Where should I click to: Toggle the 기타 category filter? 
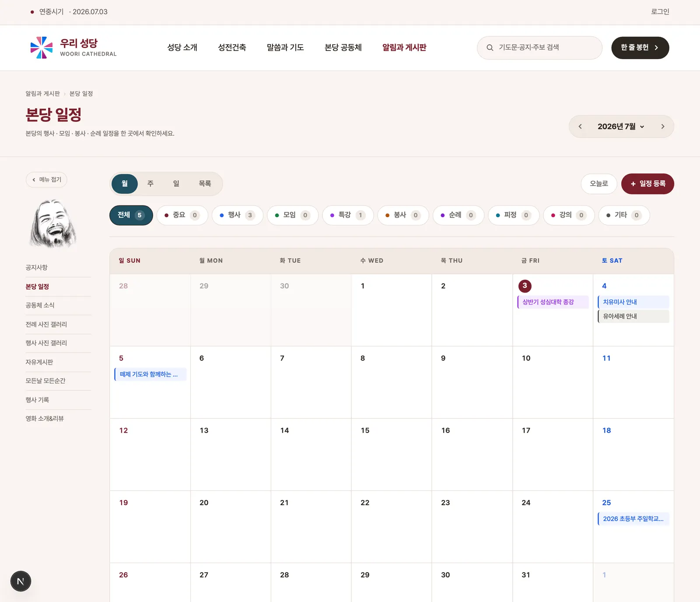(624, 215)
